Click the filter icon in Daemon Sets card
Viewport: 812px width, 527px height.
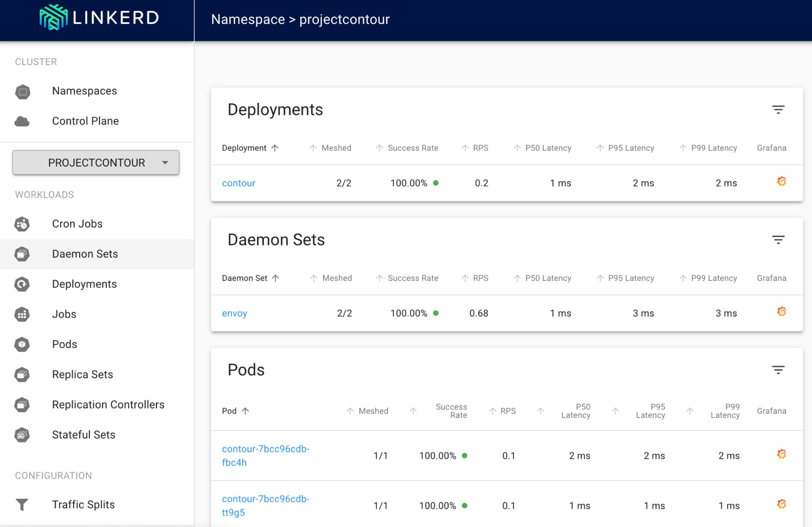point(778,240)
